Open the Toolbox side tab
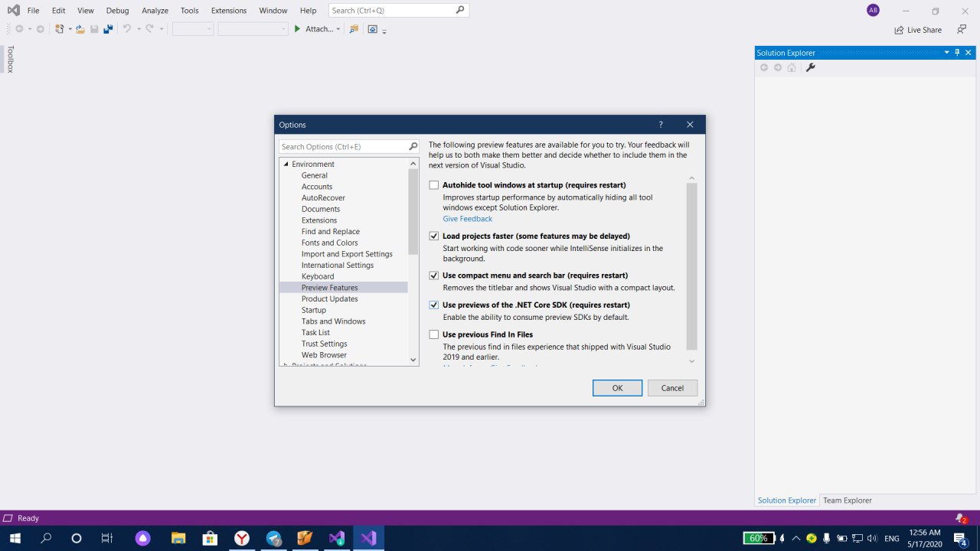The height and width of the screenshot is (551, 980). click(x=10, y=59)
